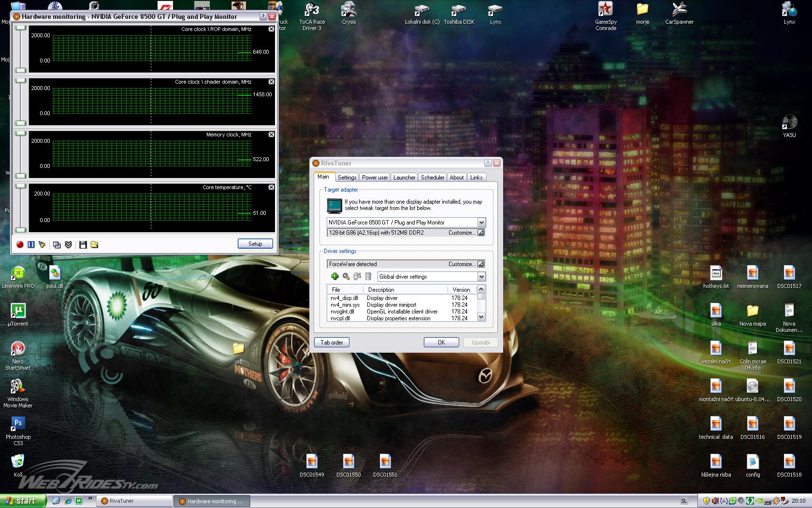
Task: Click the SL language indicator in taskbar
Action: pyautogui.click(x=683, y=501)
